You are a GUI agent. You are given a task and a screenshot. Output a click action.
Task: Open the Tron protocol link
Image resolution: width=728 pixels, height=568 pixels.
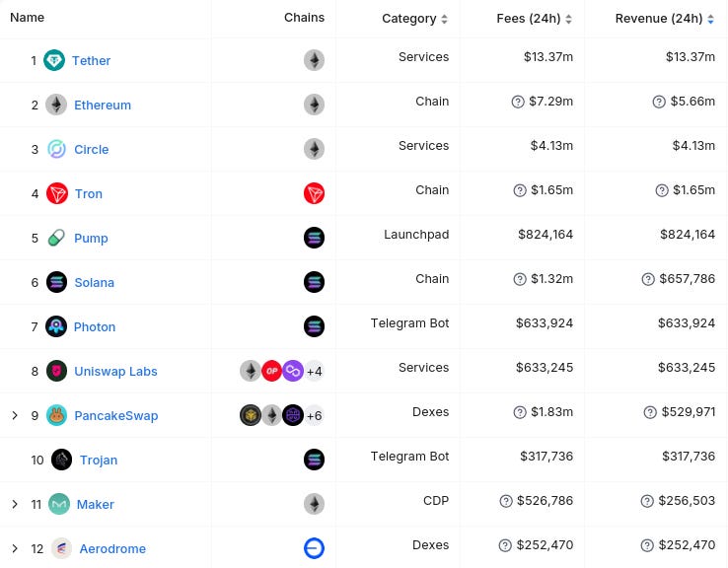tap(89, 193)
